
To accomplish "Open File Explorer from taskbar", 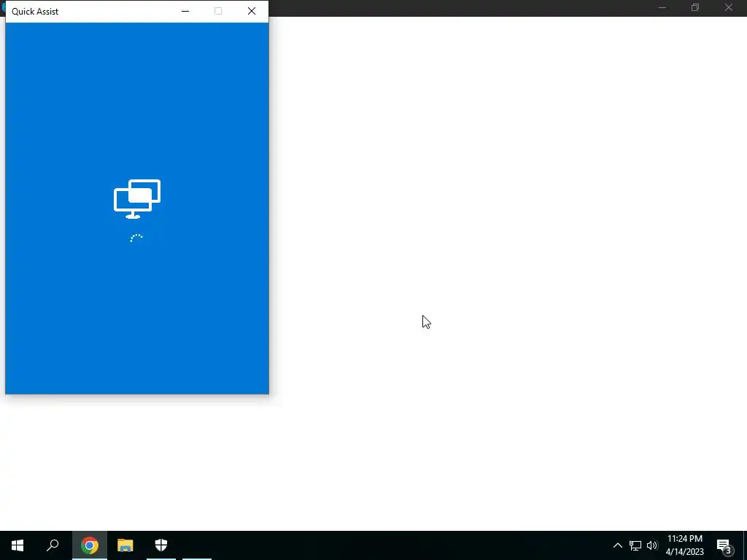I will 125,545.
